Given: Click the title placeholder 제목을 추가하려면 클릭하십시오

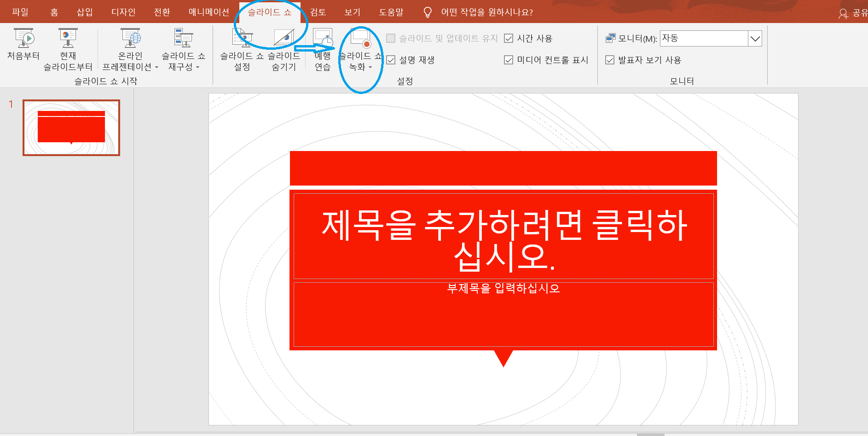Looking at the screenshot, I should click(x=503, y=236).
